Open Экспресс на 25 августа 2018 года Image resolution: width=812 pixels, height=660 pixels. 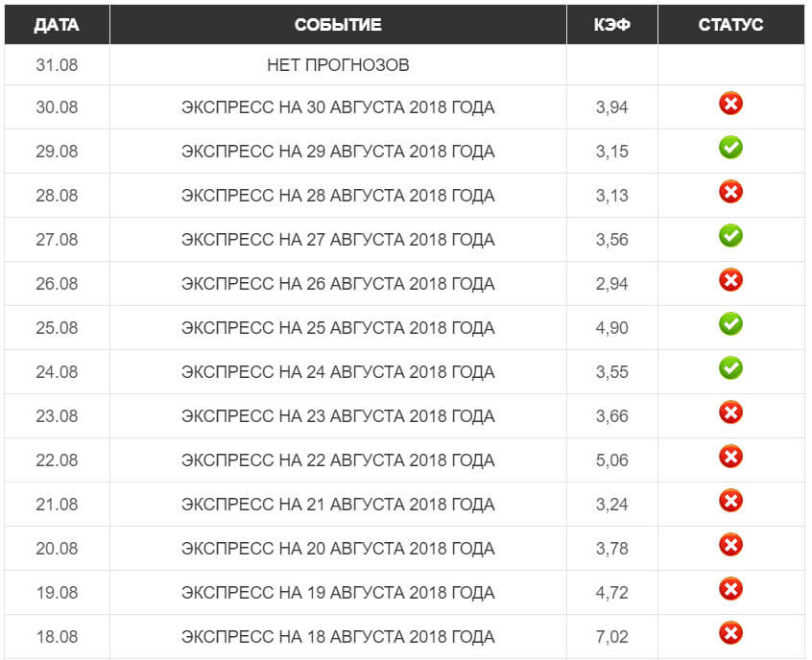pos(338,328)
